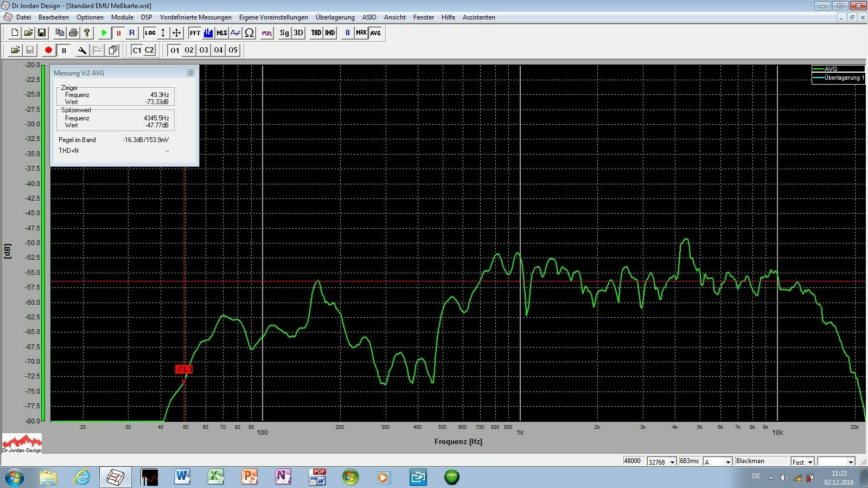This screenshot has width=868, height=488.
Task: Open file via top toolbar folder icon
Action: pos(28,33)
